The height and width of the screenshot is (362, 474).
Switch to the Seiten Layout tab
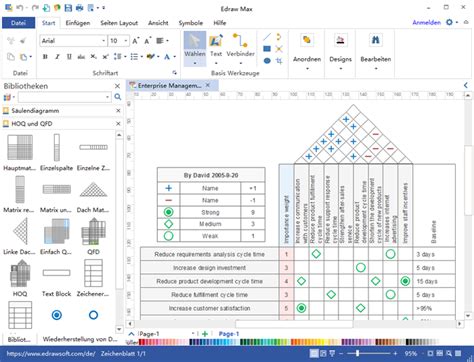pyautogui.click(x=119, y=23)
